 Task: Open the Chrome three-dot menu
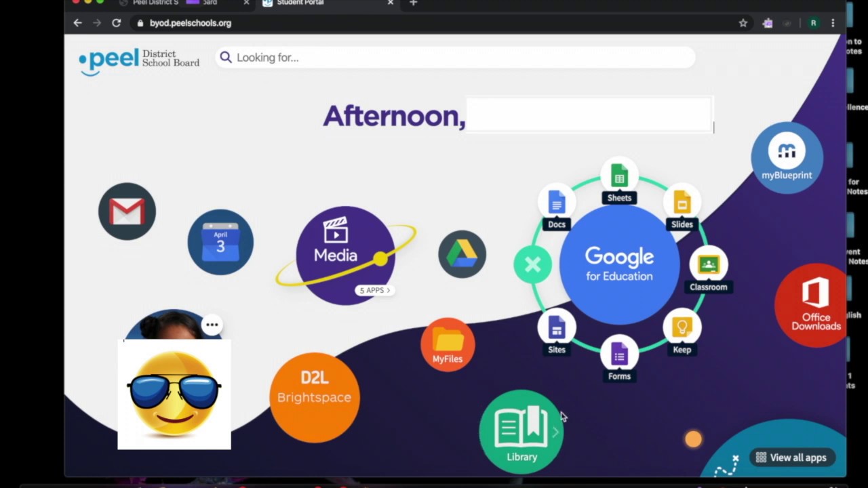coord(833,23)
